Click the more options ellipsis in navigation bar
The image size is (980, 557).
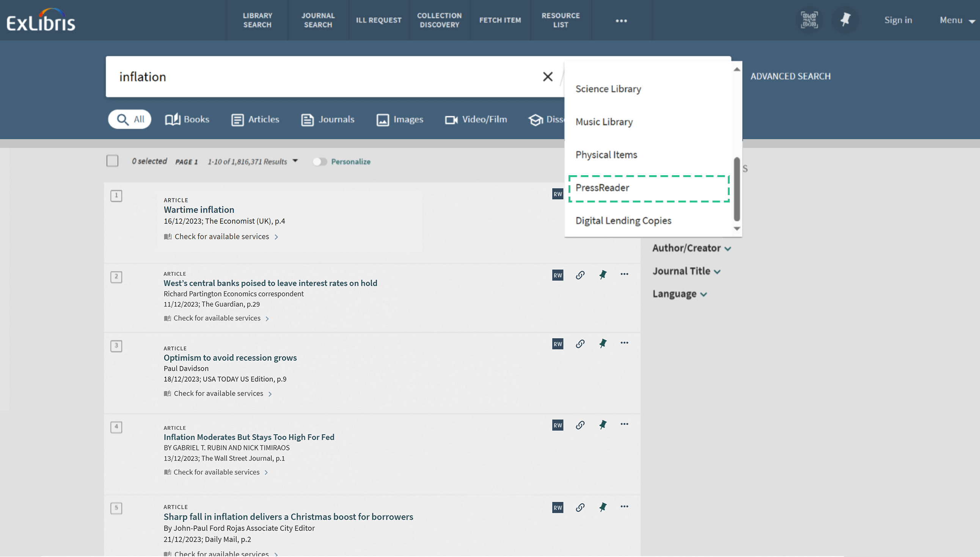[621, 20]
